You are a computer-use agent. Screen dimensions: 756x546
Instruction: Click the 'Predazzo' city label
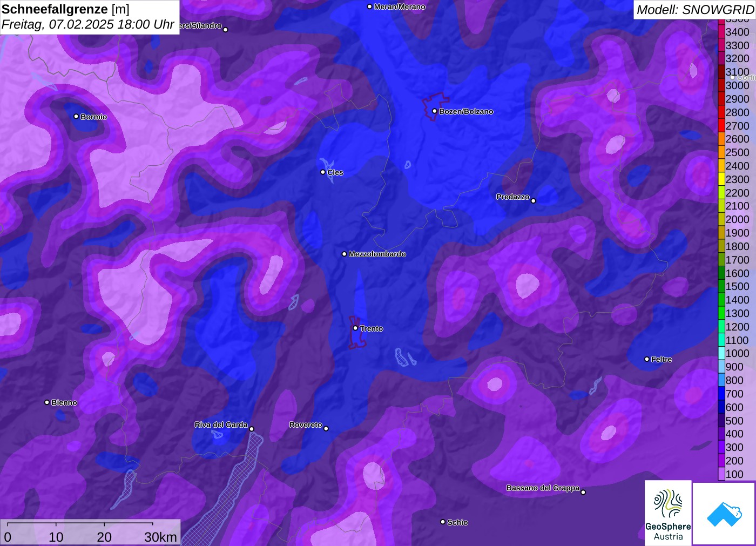(513, 197)
